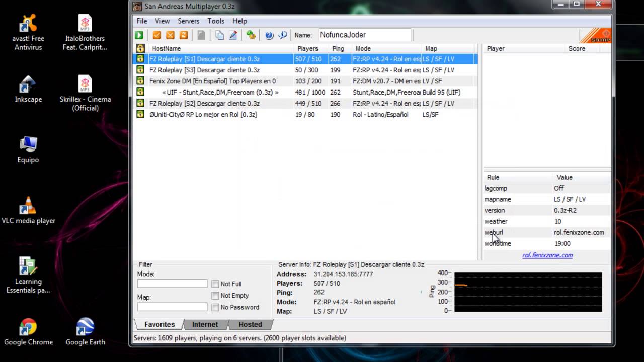Screen dimensions: 644x362
Task: Sort servers by Map column header
Action: click(448, 49)
